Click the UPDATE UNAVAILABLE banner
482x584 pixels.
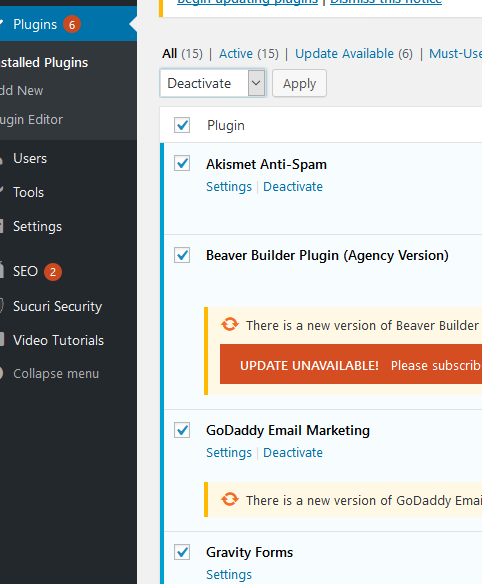351,364
